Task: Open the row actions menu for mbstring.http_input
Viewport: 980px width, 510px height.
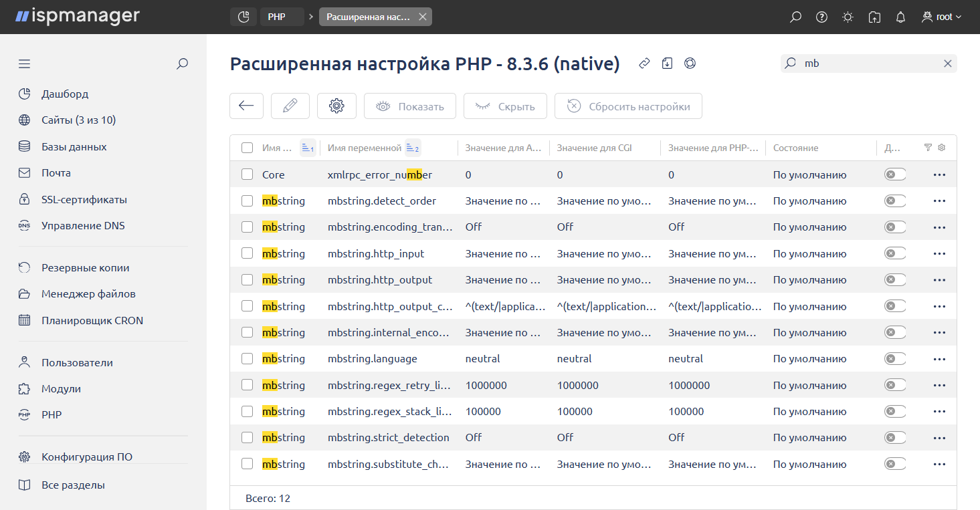Action: tap(939, 253)
